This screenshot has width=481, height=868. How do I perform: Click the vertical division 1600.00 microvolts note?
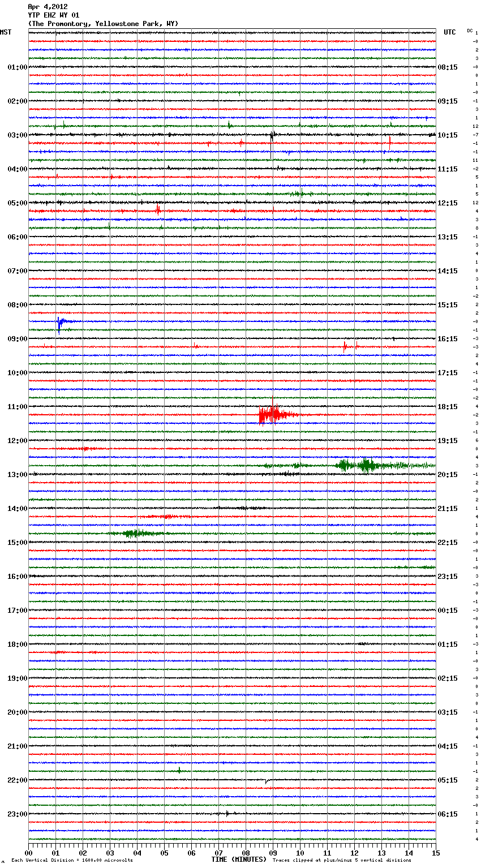72,861
